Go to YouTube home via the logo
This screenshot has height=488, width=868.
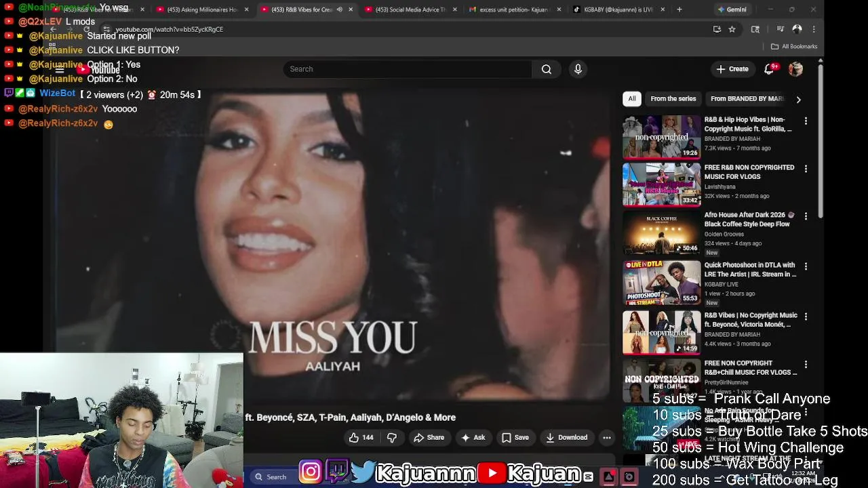(99, 69)
